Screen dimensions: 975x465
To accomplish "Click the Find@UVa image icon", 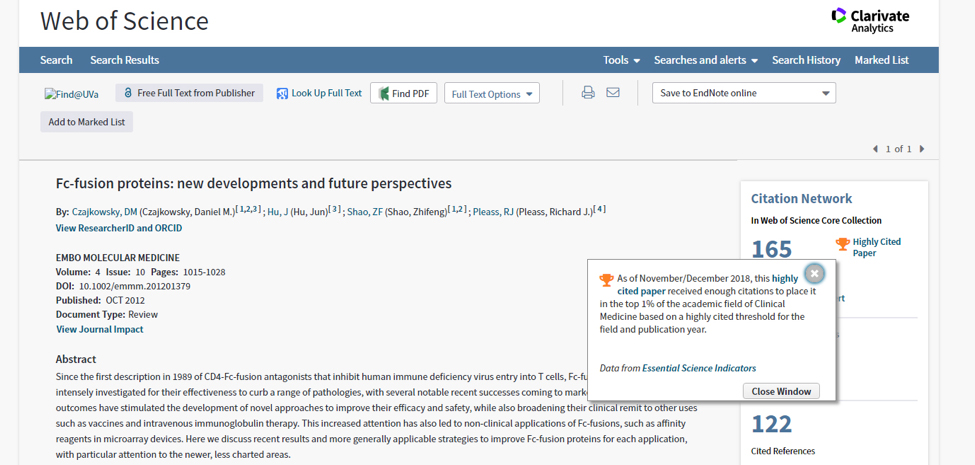I will (71, 94).
